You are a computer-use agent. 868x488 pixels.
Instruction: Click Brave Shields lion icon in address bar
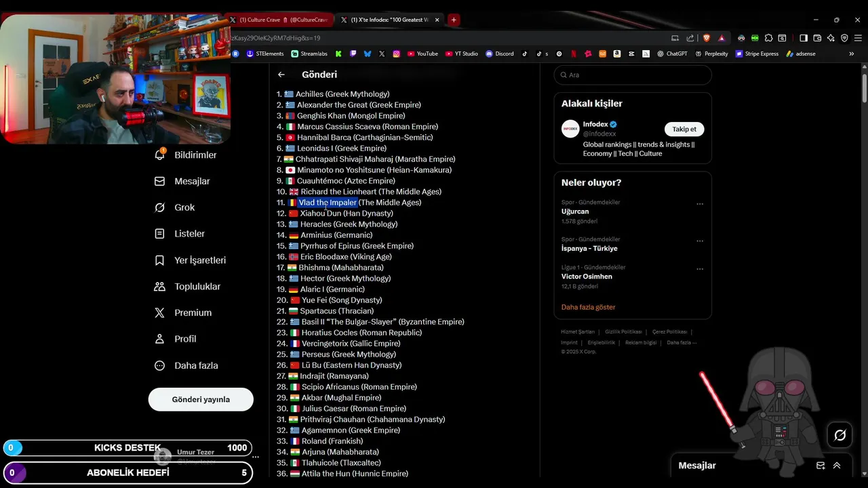pyautogui.click(x=705, y=38)
